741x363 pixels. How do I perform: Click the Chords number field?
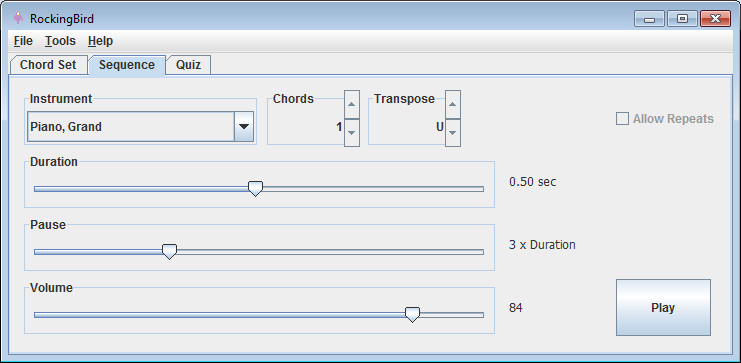tap(307, 127)
